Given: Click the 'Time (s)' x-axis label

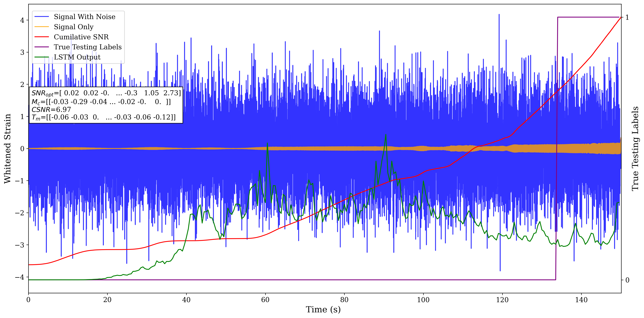Looking at the screenshot, I should pos(323,309).
